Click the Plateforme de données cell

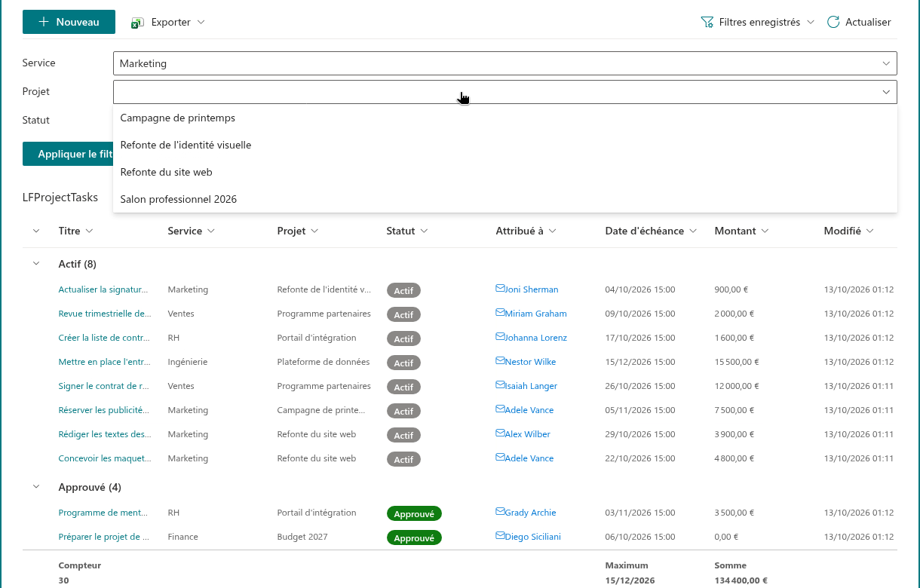tap(324, 362)
